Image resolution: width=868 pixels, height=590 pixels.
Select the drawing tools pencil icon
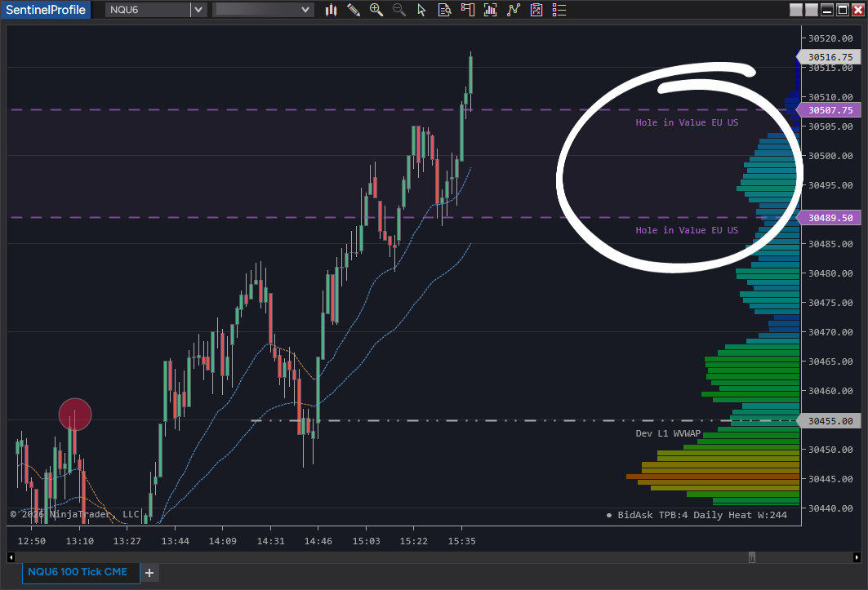[354, 10]
